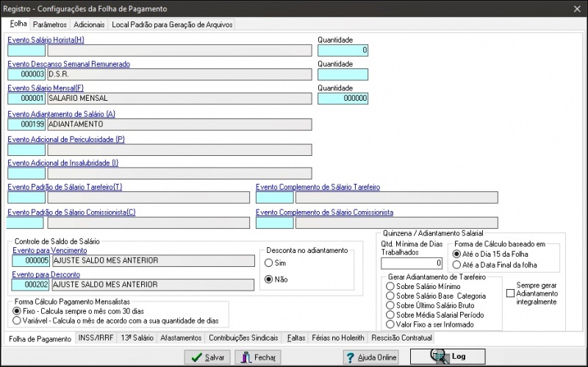Click the Evento para Vencimento link
This screenshot has height=367, width=588.
click(x=50, y=250)
